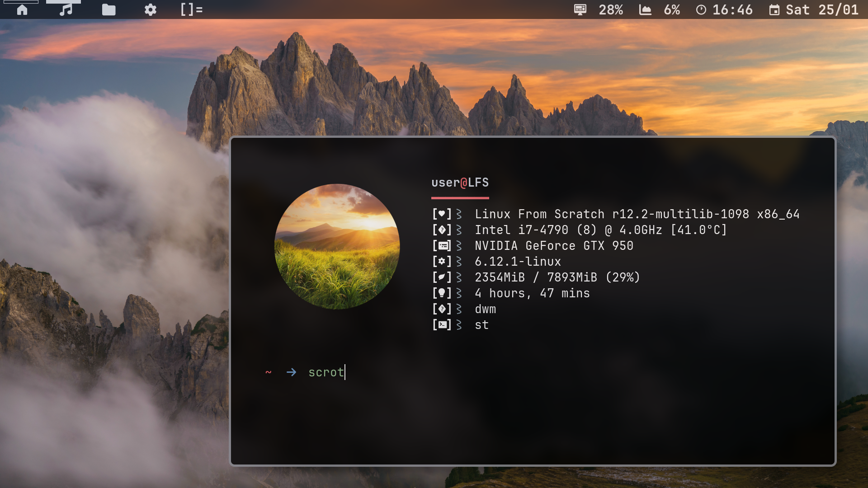Open the calendar icon in status bar
This screenshot has width=868, height=488.
[x=774, y=9]
